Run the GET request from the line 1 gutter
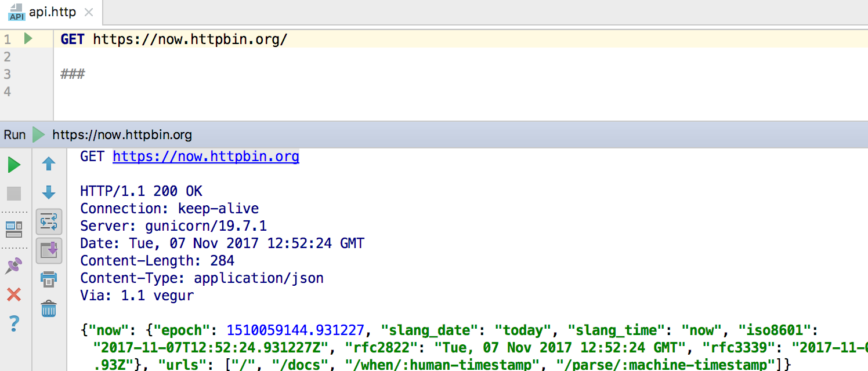 click(x=28, y=39)
